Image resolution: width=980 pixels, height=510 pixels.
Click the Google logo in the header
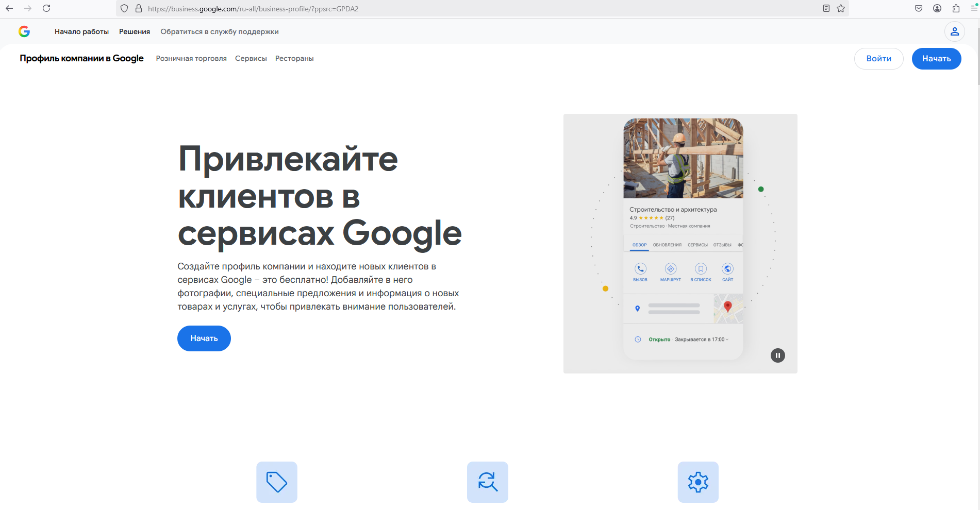[24, 31]
